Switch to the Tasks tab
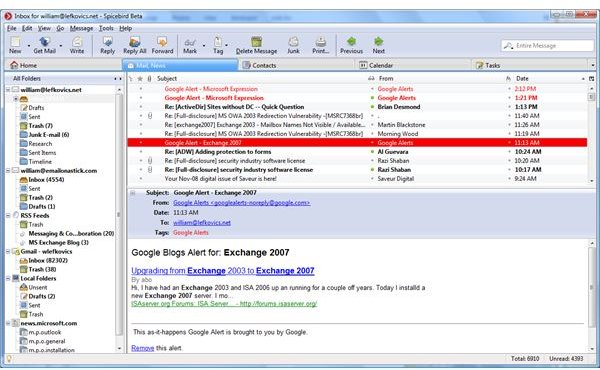 pos(530,65)
